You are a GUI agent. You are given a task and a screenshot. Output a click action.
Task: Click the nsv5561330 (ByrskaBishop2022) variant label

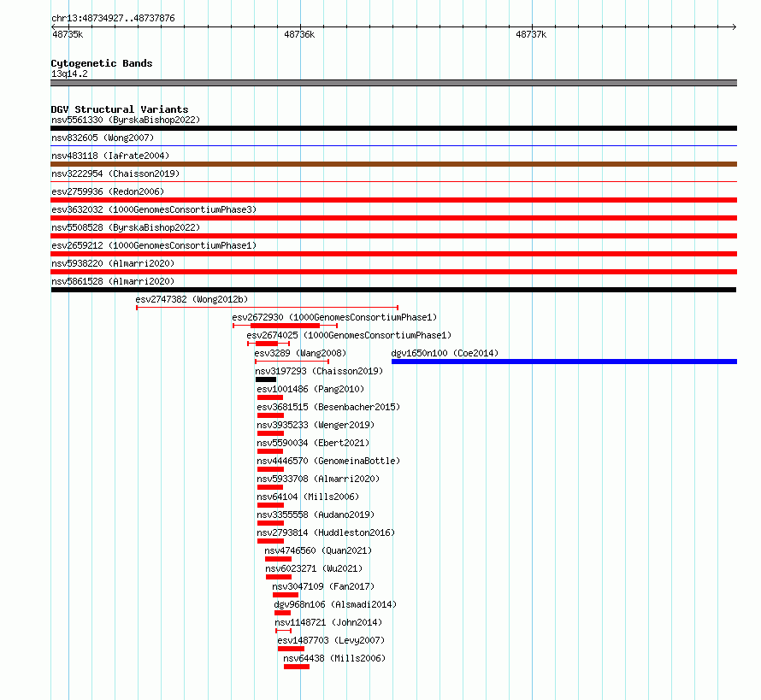[x=126, y=120]
